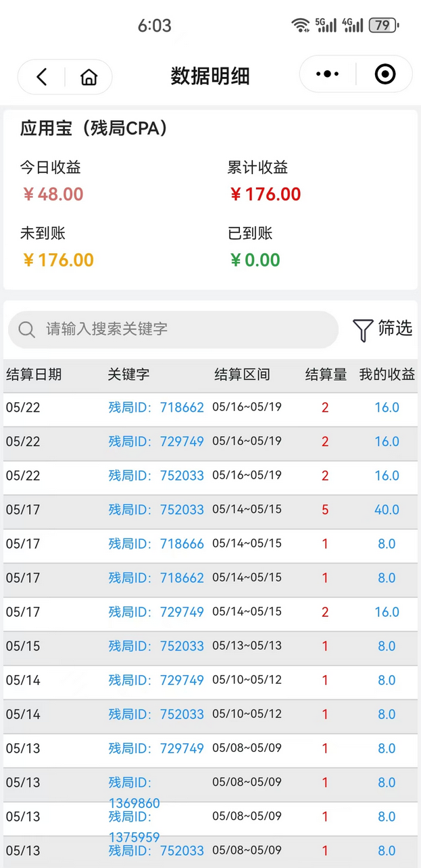The height and width of the screenshot is (868, 421).
Task: Open 残局ID: 718662 link dated 05/22
Action: pyautogui.click(x=156, y=408)
